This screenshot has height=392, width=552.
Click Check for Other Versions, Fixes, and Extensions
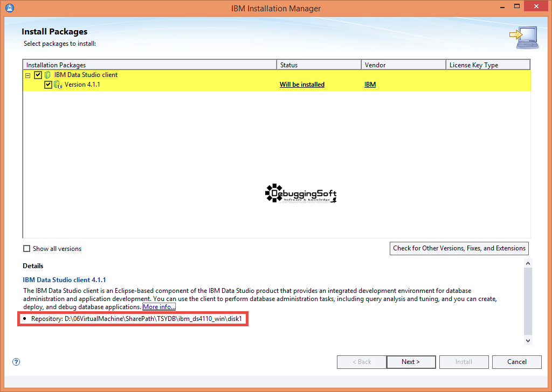[459, 248]
